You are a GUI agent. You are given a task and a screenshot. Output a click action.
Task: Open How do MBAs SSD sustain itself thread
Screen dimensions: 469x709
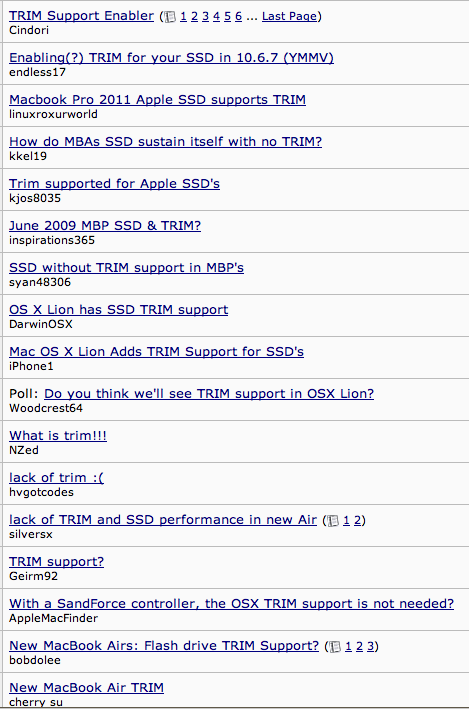(166, 142)
